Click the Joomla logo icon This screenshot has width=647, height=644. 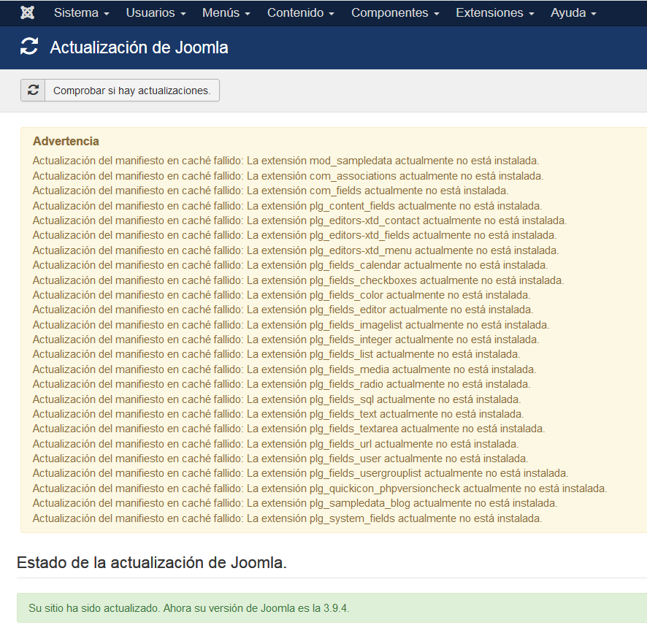pyautogui.click(x=28, y=13)
